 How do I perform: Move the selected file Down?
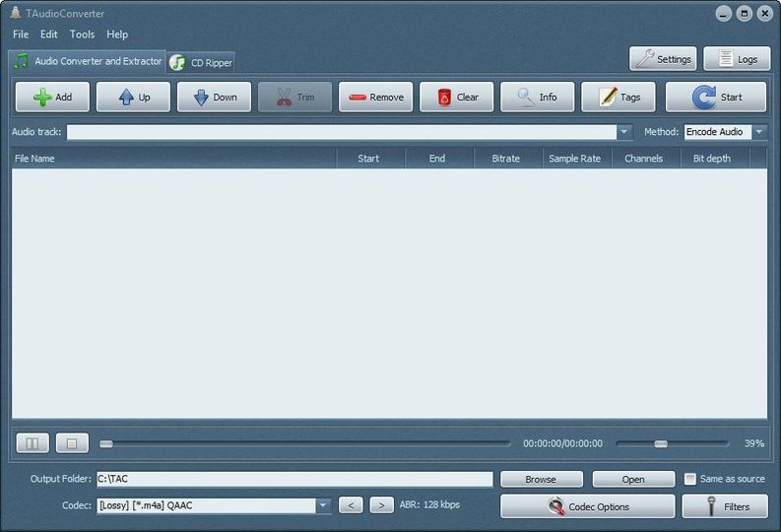pyautogui.click(x=214, y=97)
